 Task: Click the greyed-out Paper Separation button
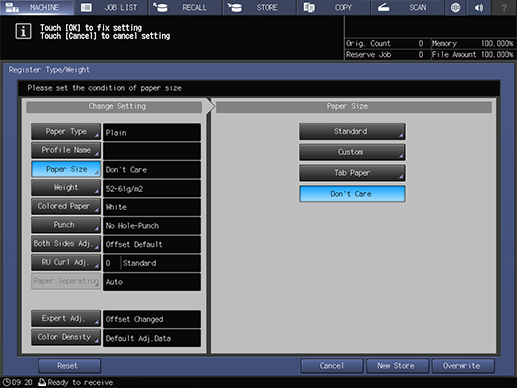pos(66,281)
